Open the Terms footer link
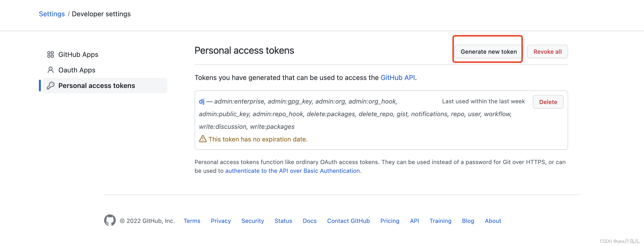The height and width of the screenshot is (246, 644). tap(192, 221)
